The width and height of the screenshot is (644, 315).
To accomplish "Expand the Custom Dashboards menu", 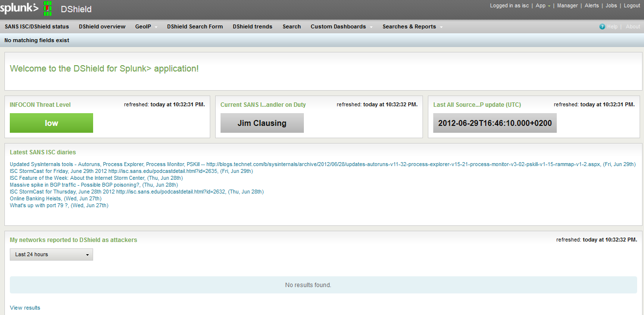I will [342, 27].
